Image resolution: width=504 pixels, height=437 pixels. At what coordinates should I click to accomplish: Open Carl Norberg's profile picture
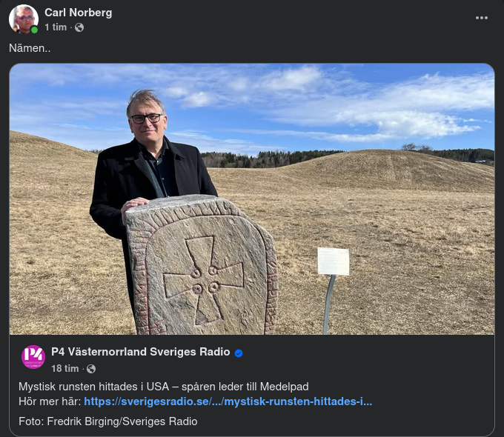[x=24, y=19]
